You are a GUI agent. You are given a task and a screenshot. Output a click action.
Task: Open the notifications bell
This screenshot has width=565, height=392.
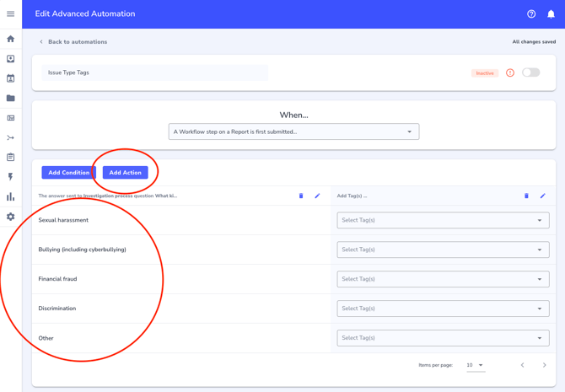point(551,14)
